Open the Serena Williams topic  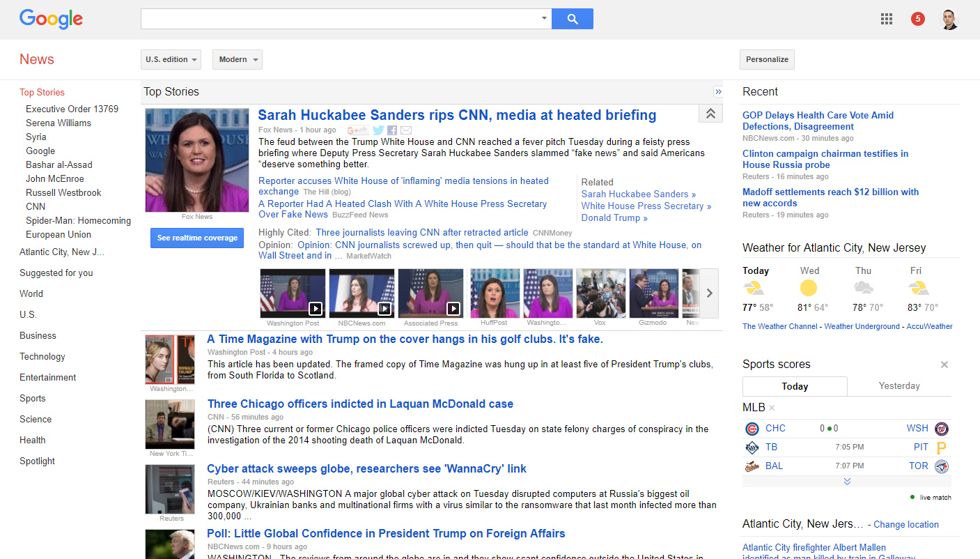point(59,123)
